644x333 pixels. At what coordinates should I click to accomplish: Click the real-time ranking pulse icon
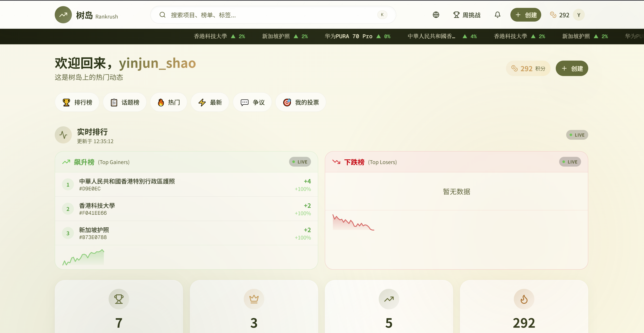coord(63,135)
